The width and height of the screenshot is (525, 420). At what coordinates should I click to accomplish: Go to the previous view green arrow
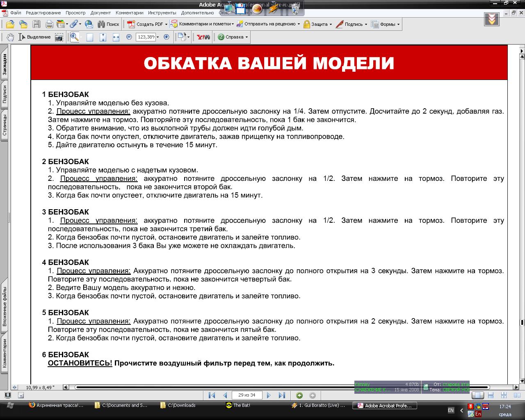[299, 395]
